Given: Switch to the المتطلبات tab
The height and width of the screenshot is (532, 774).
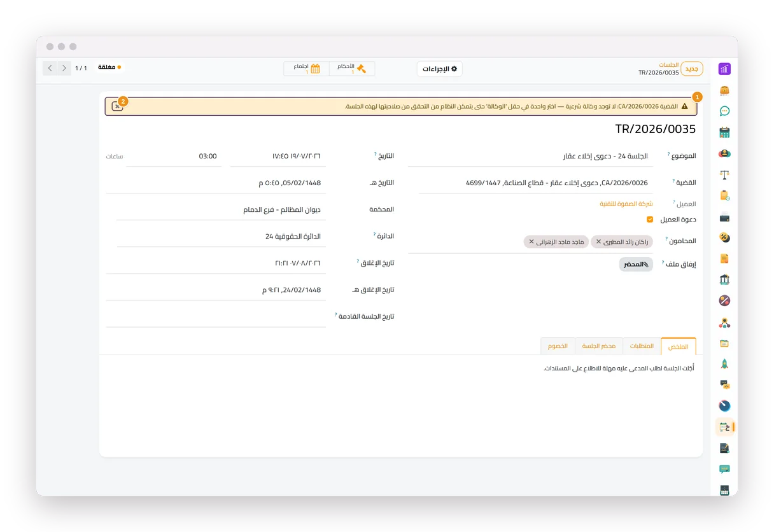Looking at the screenshot, I should (642, 346).
